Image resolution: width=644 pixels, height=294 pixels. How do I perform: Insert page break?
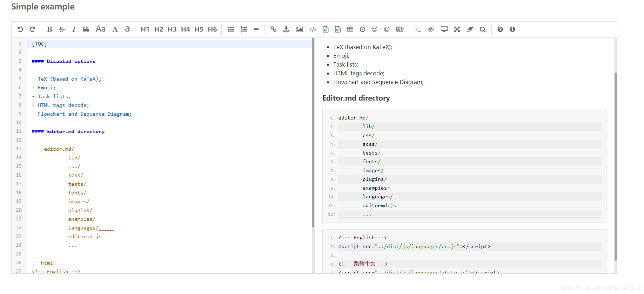click(400, 29)
